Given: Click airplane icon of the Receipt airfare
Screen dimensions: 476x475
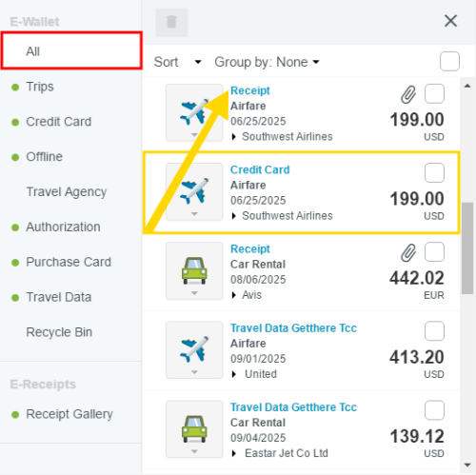Looking at the screenshot, I should [194, 112].
